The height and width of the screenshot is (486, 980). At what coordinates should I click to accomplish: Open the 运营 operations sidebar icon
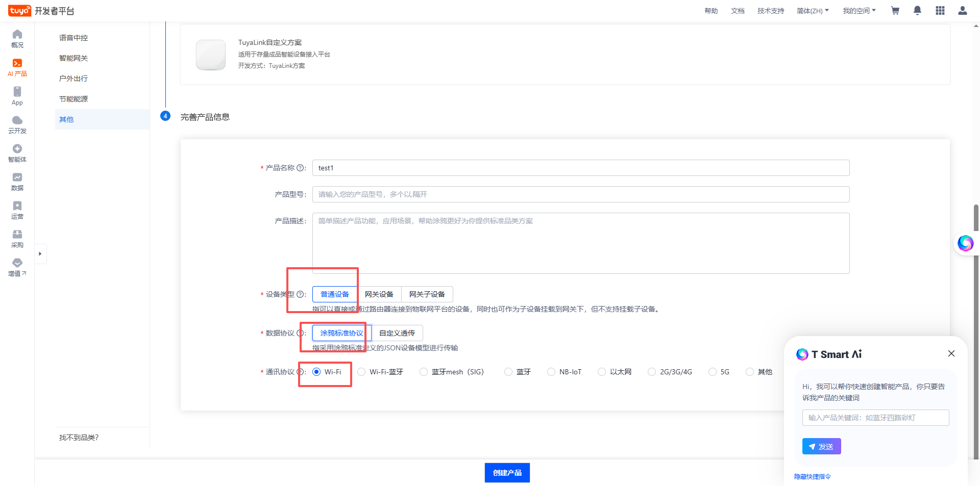point(17,210)
